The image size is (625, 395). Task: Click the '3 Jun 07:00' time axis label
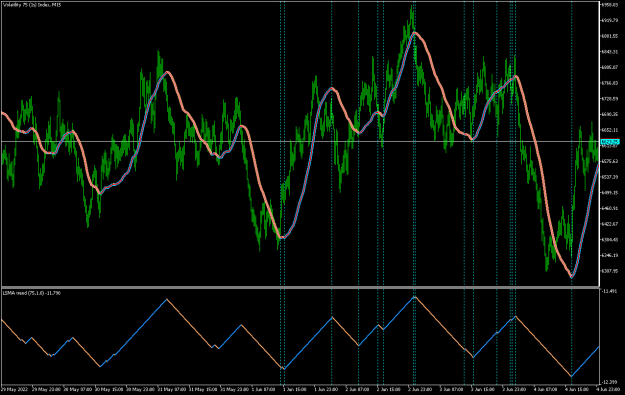[451, 389]
